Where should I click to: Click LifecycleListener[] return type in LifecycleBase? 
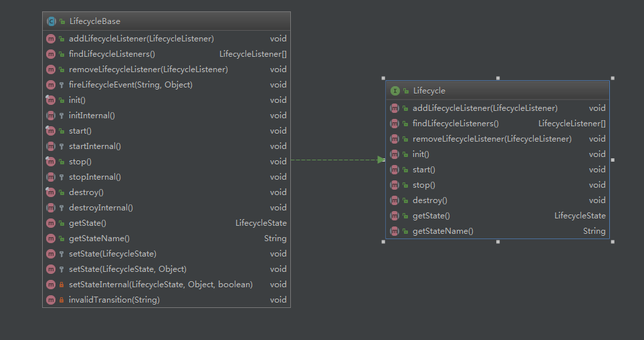point(253,54)
